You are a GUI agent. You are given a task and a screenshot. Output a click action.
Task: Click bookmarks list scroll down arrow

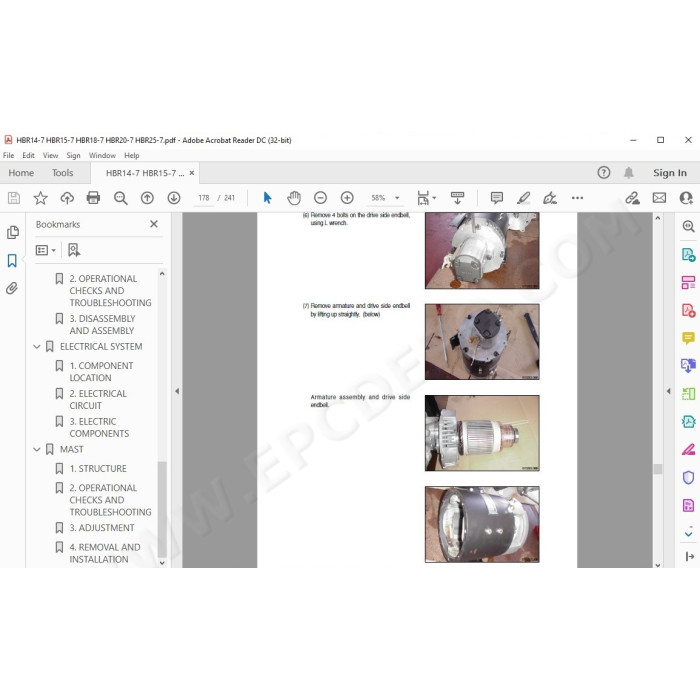(x=162, y=563)
